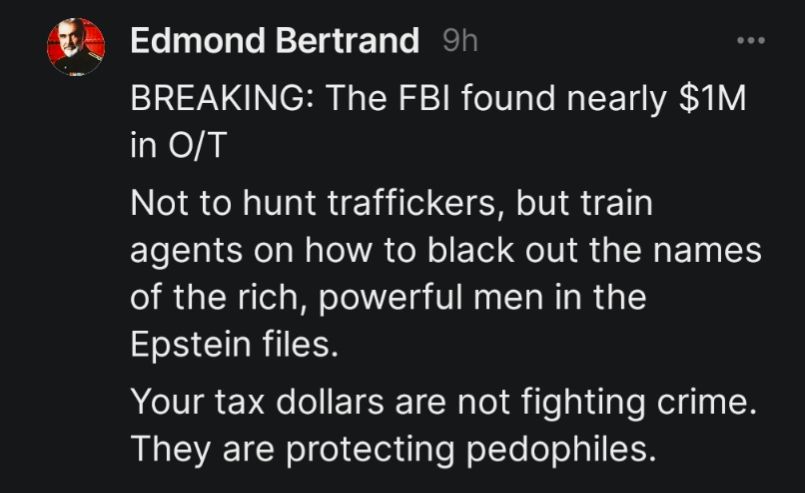
Task: View Edmond Bertrand's profile avatar
Action: coord(76,47)
